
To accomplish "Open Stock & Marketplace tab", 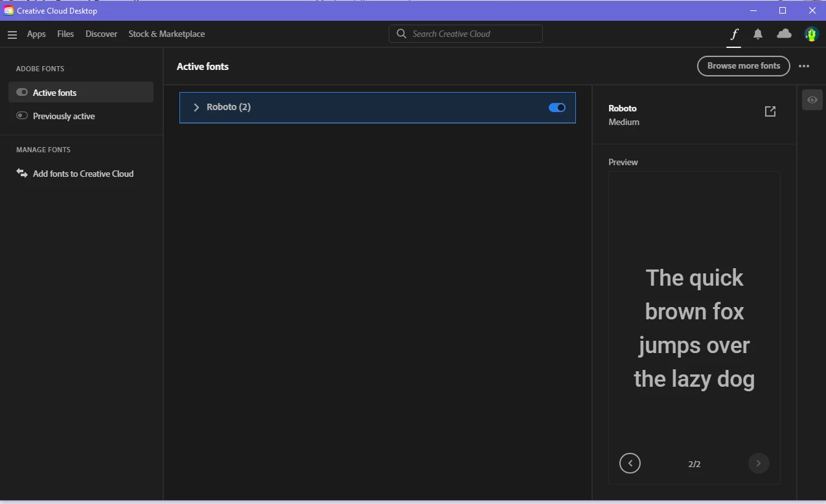I will click(166, 34).
